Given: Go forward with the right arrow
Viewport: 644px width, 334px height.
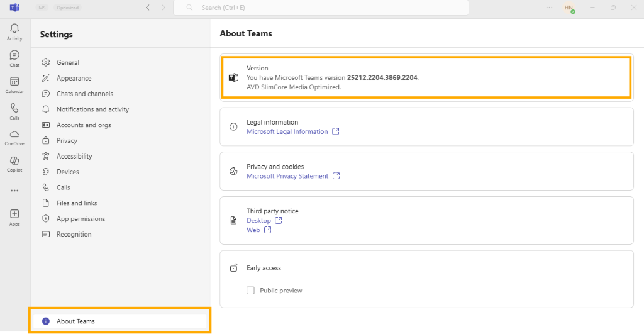Looking at the screenshot, I should (x=164, y=8).
